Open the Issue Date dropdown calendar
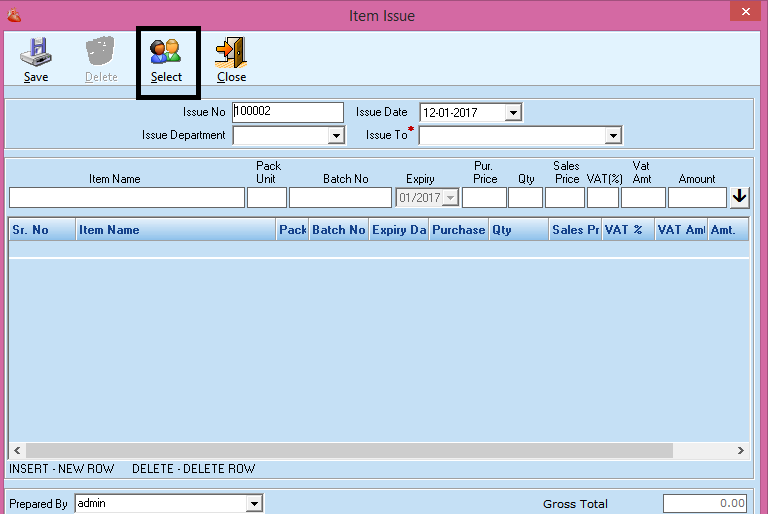The image size is (770, 514). 513,113
